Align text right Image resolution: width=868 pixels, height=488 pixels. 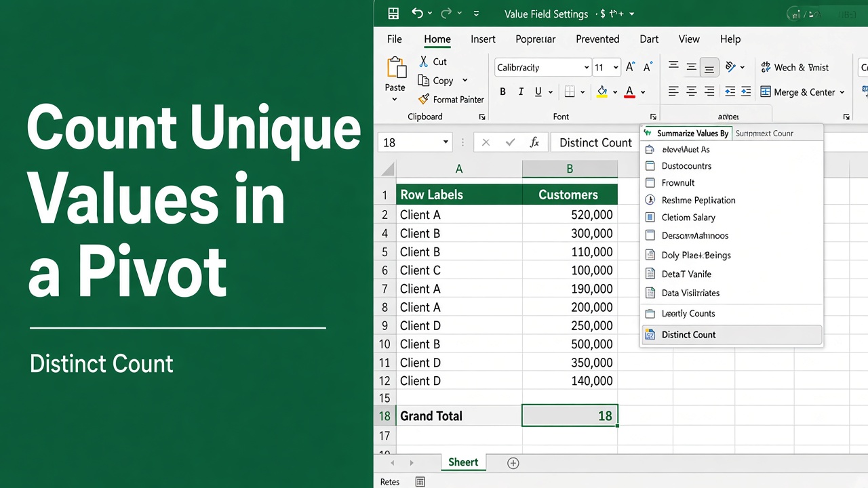coord(709,91)
